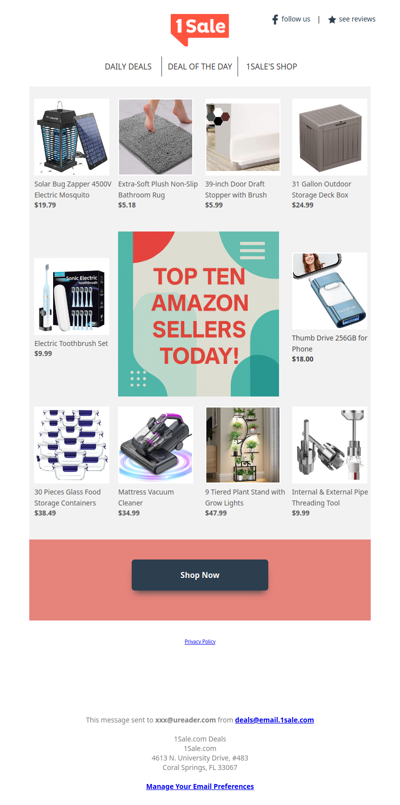The width and height of the screenshot is (400, 805).
Task: Open the Top Ten Amazon Sellers banner
Action: click(199, 314)
